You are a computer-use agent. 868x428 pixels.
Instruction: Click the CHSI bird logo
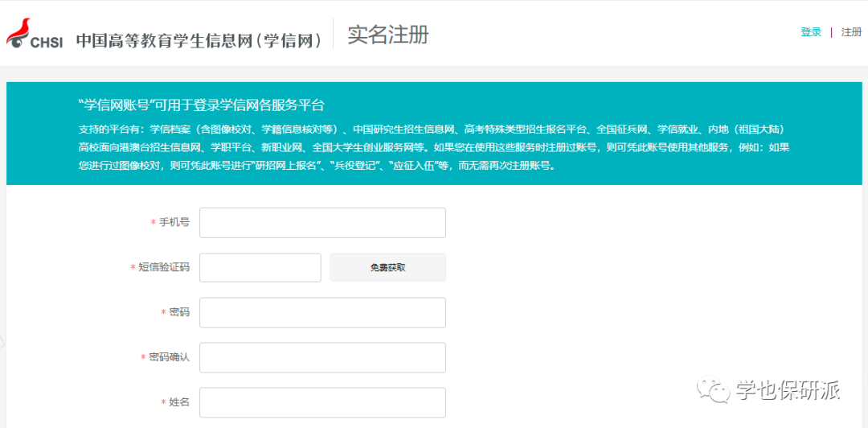pos(35,35)
